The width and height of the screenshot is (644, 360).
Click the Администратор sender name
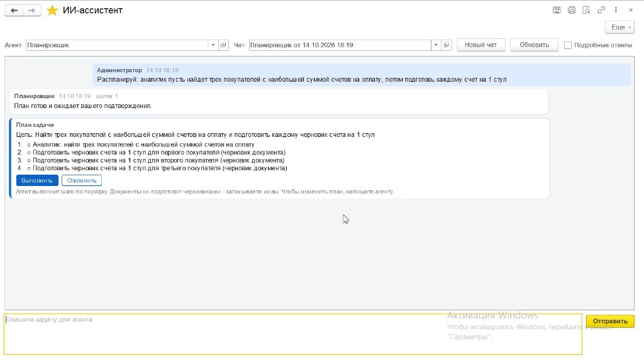click(x=119, y=70)
